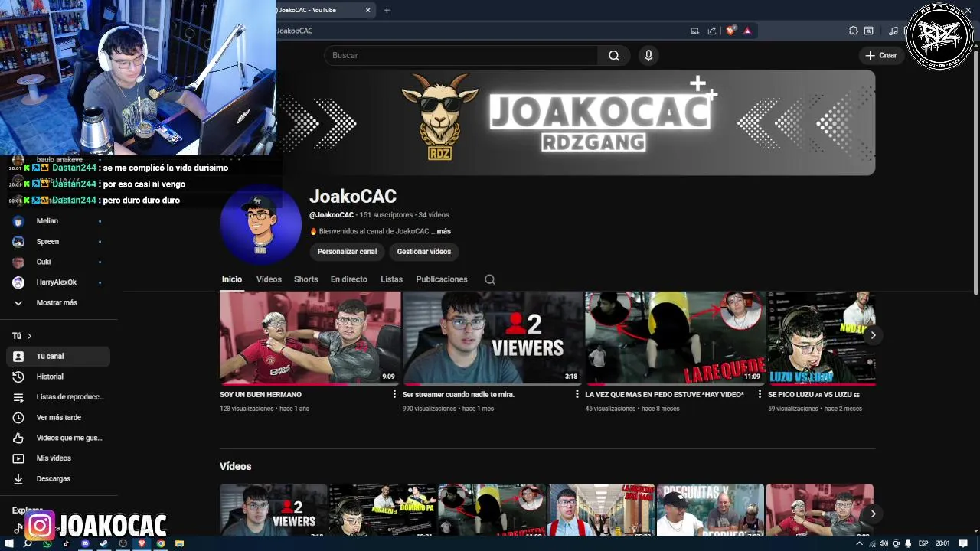Open the Melian subscription channel
Viewport: 980px width, 551px height.
(58, 221)
